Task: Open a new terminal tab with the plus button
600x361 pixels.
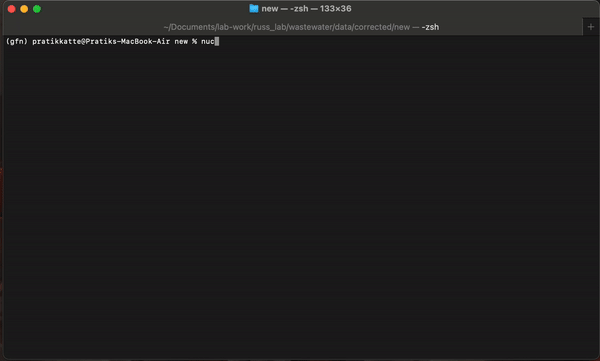Action: tap(591, 27)
